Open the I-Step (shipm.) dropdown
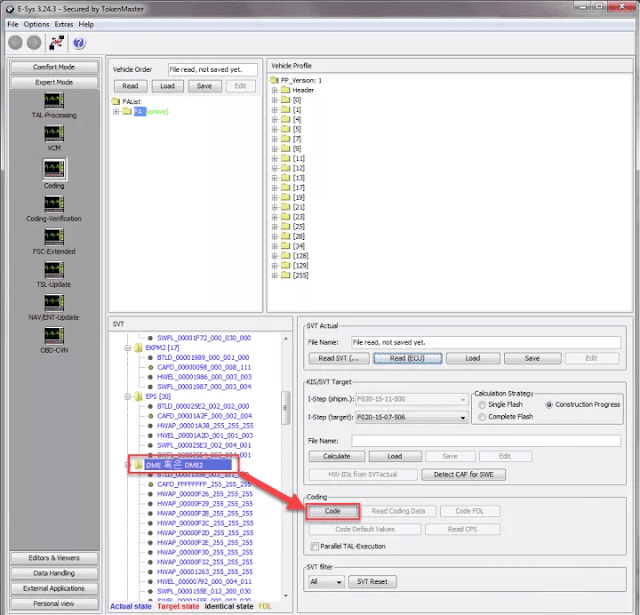 click(x=462, y=400)
